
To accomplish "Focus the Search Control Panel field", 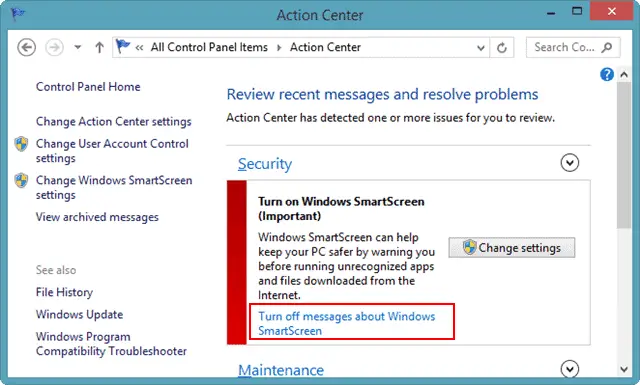I will [573, 47].
